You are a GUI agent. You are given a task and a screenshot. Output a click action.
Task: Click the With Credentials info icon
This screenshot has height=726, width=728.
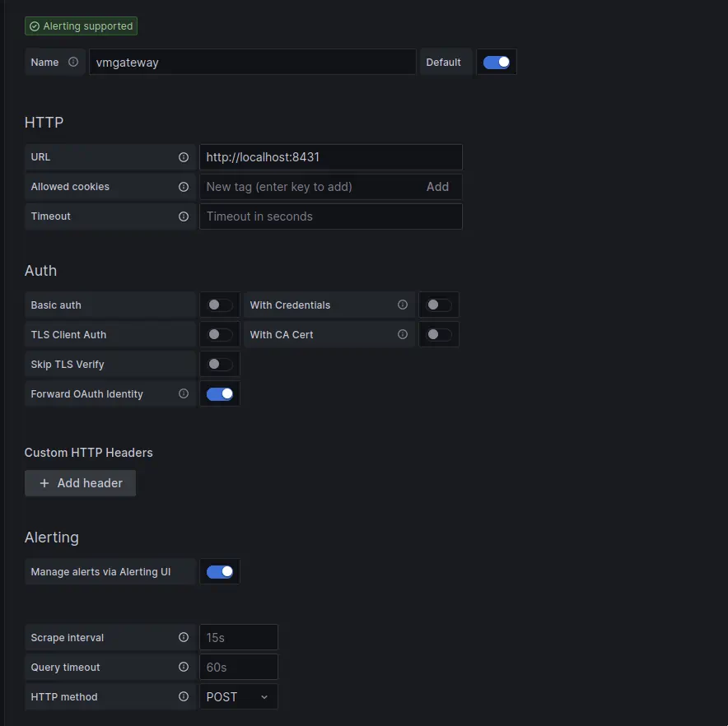click(x=403, y=305)
